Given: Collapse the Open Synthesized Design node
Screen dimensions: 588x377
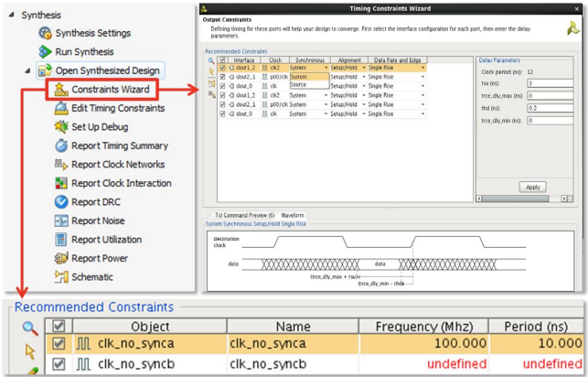Looking at the screenshot, I should [27, 70].
